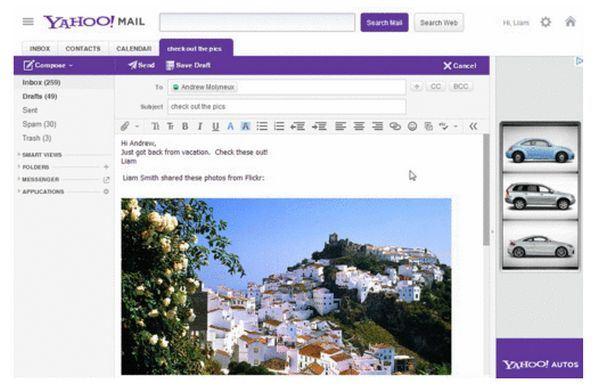The height and width of the screenshot is (392, 599).
Task: Click the shared Flickr village photo
Action: tap(286, 286)
